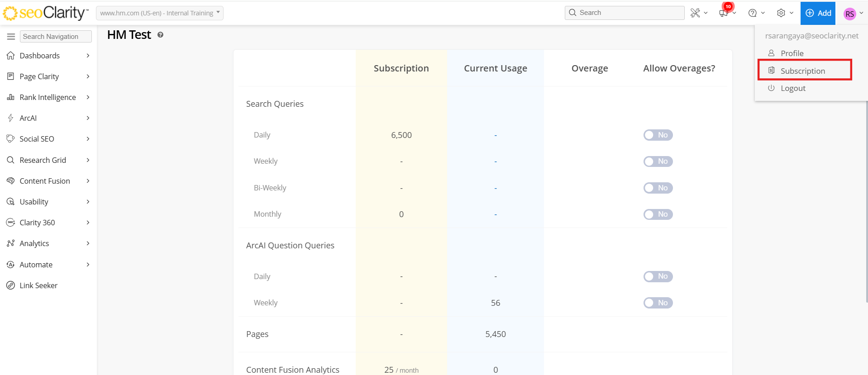Image resolution: width=868 pixels, height=375 pixels.
Task: Open Link Seeker from sidebar
Action: pos(38,285)
